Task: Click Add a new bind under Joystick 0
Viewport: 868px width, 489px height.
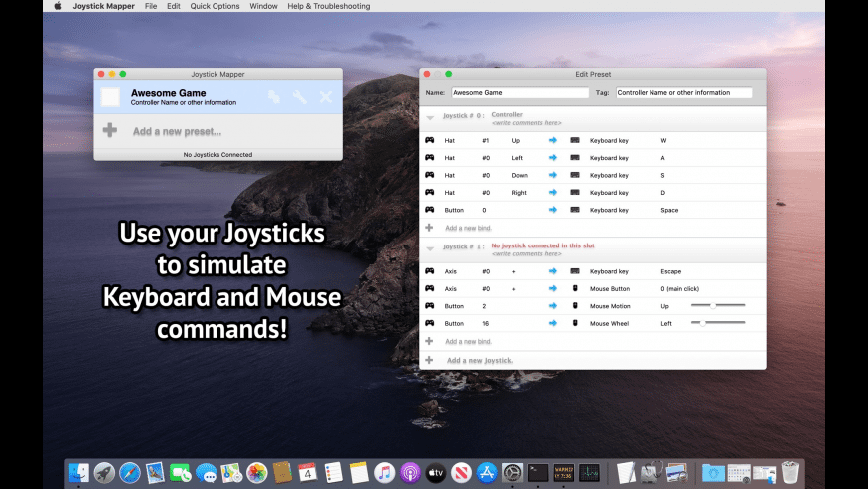Action: click(468, 228)
